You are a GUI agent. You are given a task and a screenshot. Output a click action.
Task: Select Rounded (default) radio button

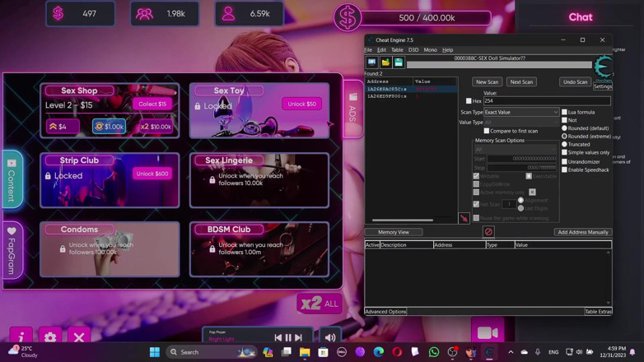pyautogui.click(x=564, y=128)
